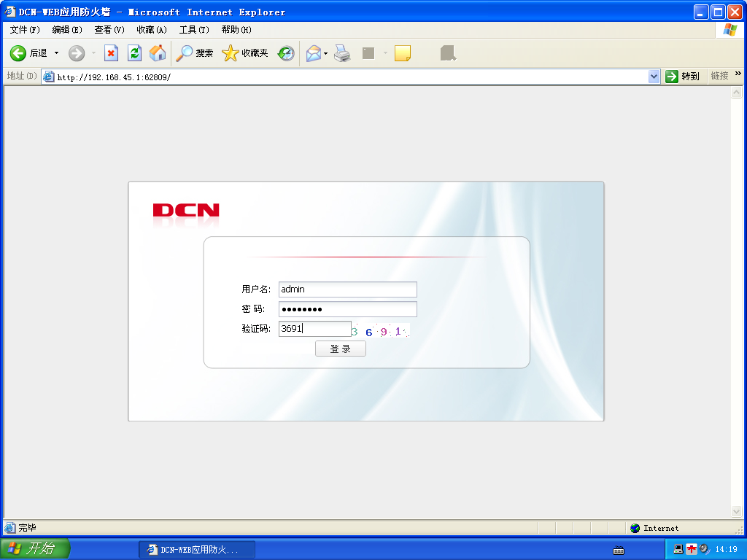The height and width of the screenshot is (560, 747).
Task: Select the DCN-WEB应用防火 taskbar item
Action: 197,550
